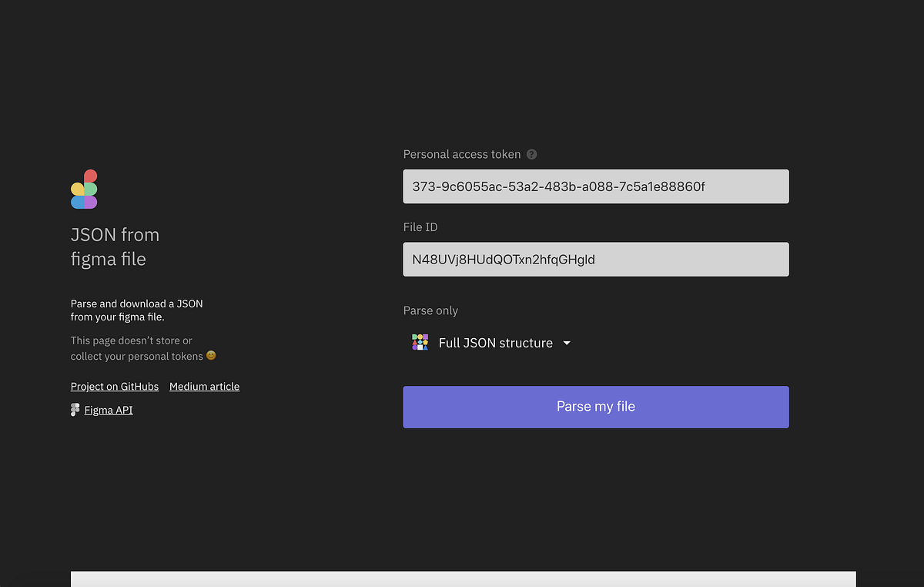This screenshot has width=924, height=587.
Task: Open the Project on GitHubs link
Action: coord(114,386)
